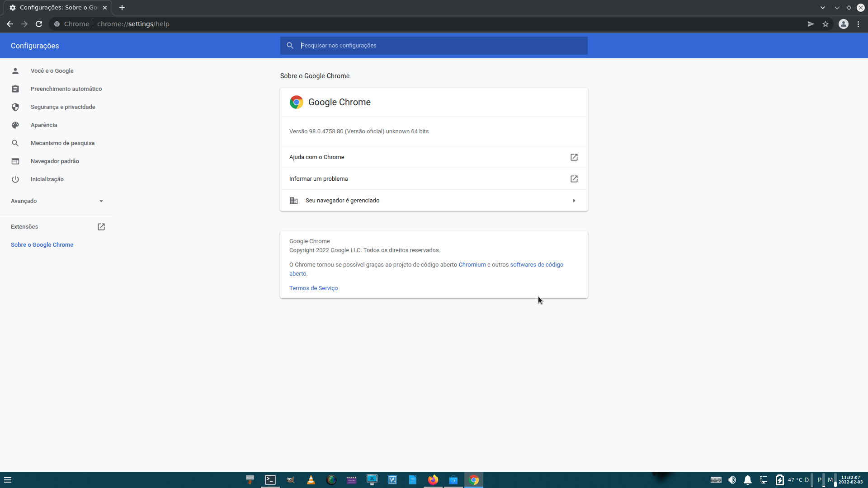The height and width of the screenshot is (488, 868).
Task: Open the profile avatar menu
Action: pyautogui.click(x=844, y=24)
